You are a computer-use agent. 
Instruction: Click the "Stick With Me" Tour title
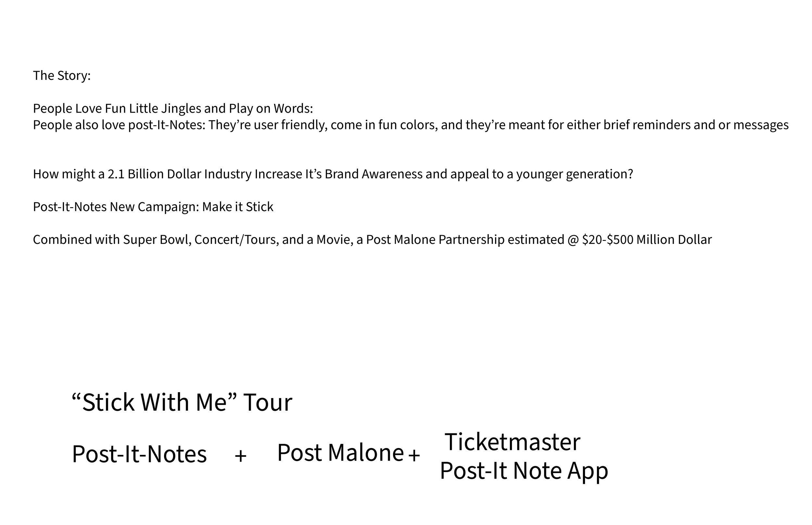(x=182, y=402)
